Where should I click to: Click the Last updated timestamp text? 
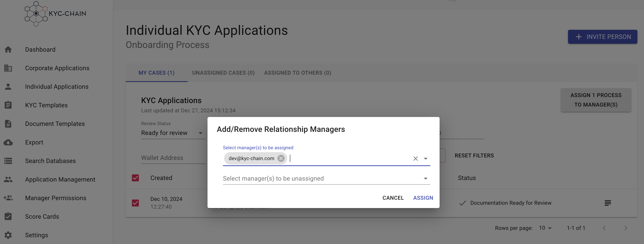coord(188,111)
